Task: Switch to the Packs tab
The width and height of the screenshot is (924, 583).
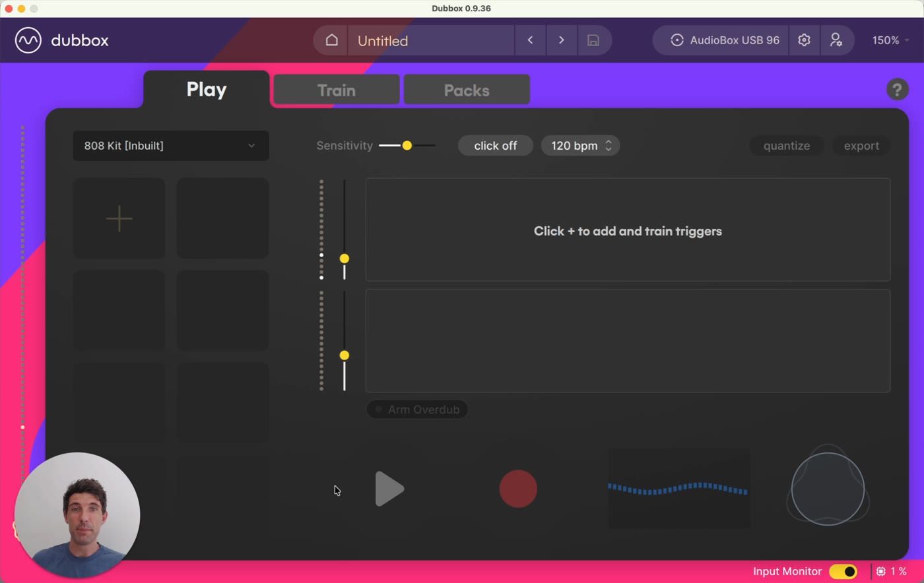Action: click(x=467, y=90)
